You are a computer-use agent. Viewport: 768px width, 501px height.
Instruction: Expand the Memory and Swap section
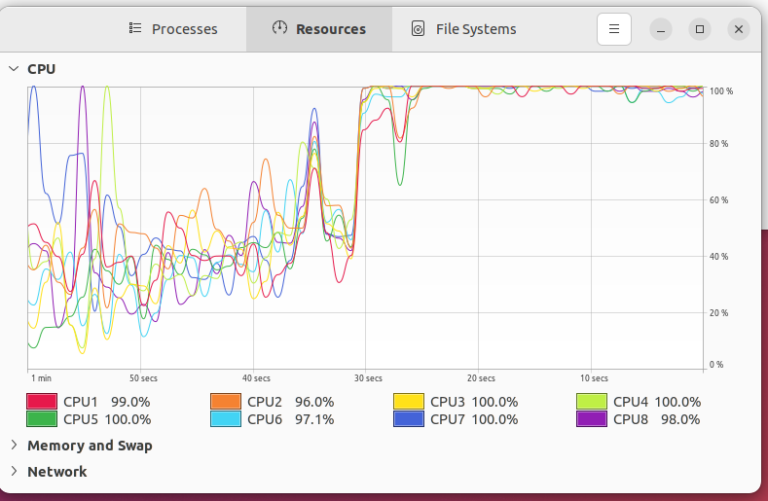(x=14, y=445)
